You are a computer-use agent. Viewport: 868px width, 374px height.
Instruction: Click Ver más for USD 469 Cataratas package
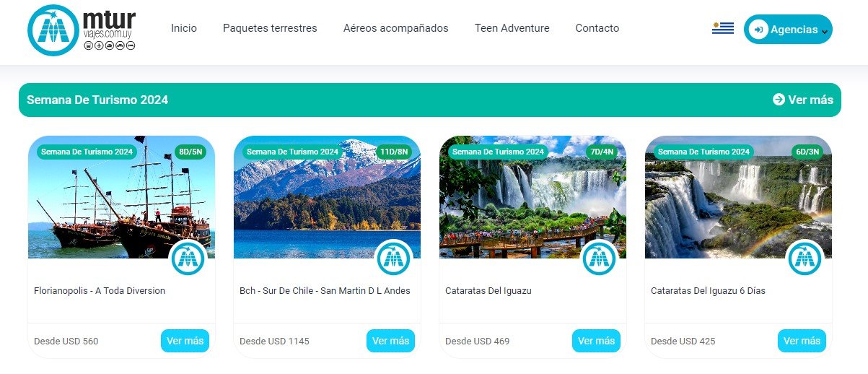tap(596, 341)
